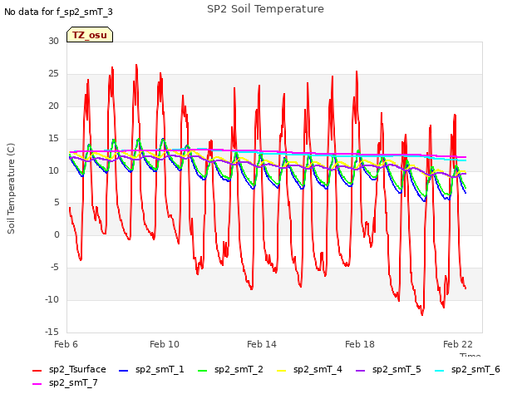Screen dimensions: 532x399
Task: Toggle the sp2_smT_7 legend entry
Action: (x=65, y=382)
